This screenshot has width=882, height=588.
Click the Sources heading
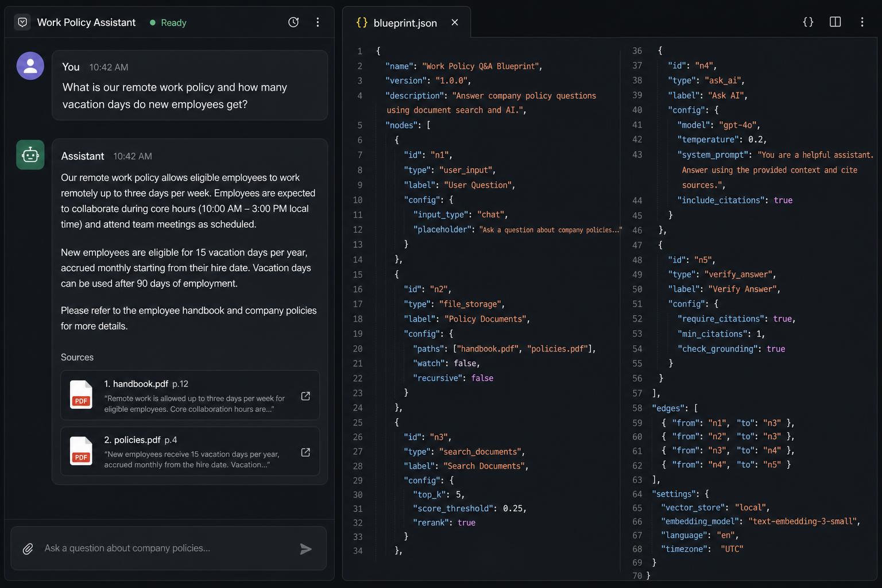tap(77, 357)
